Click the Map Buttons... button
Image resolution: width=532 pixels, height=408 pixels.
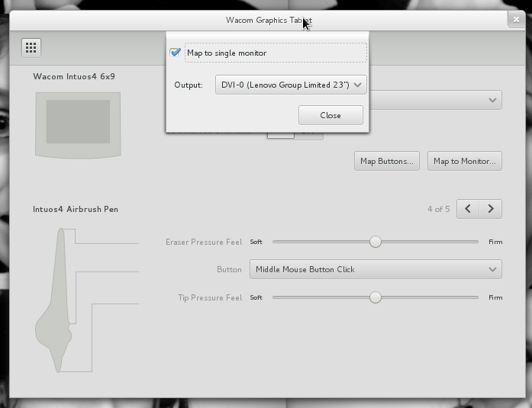(x=387, y=161)
